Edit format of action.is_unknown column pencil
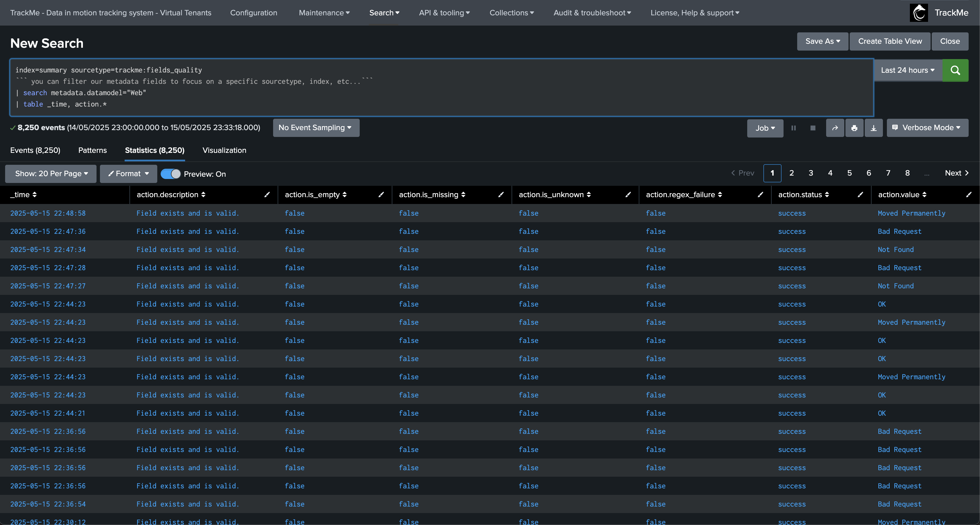 click(628, 195)
